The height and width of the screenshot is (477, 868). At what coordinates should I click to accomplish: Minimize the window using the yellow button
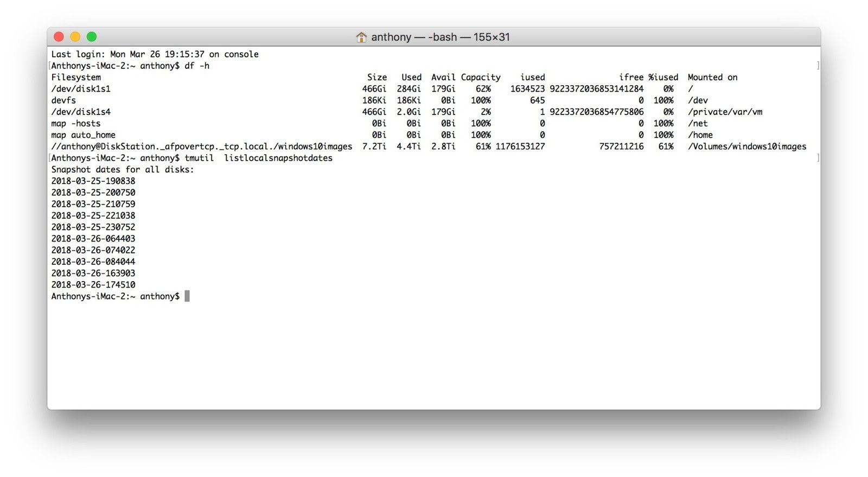point(75,37)
